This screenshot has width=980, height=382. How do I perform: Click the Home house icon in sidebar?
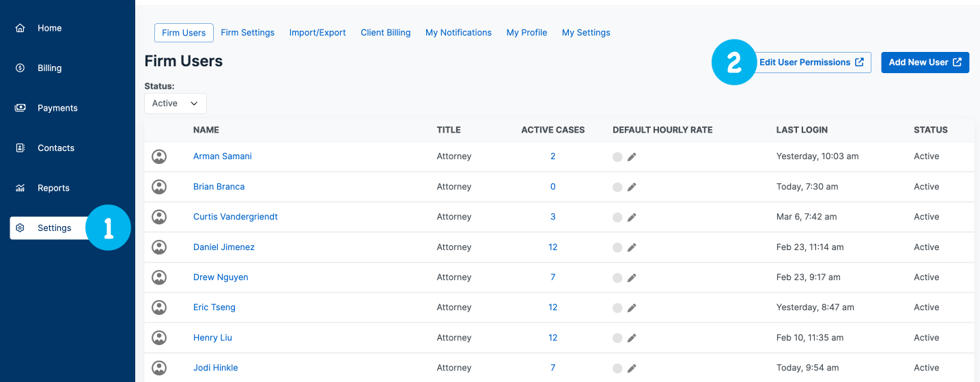[x=20, y=28]
